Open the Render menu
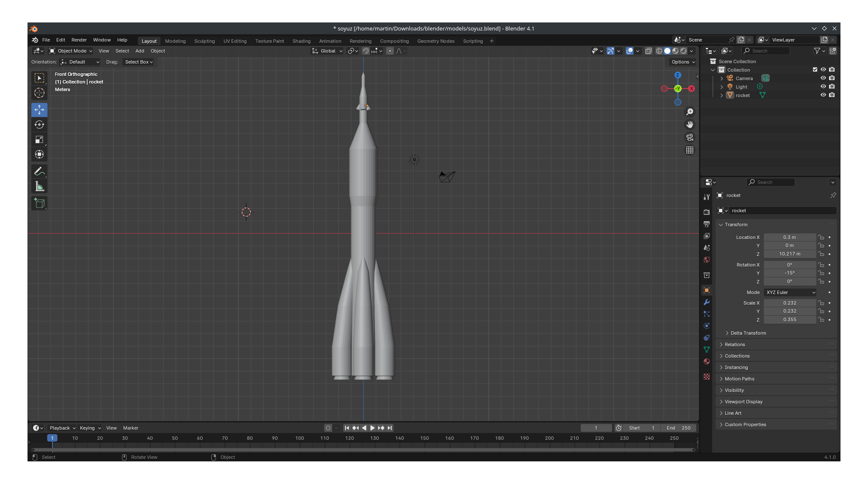868x494 pixels. [x=79, y=40]
